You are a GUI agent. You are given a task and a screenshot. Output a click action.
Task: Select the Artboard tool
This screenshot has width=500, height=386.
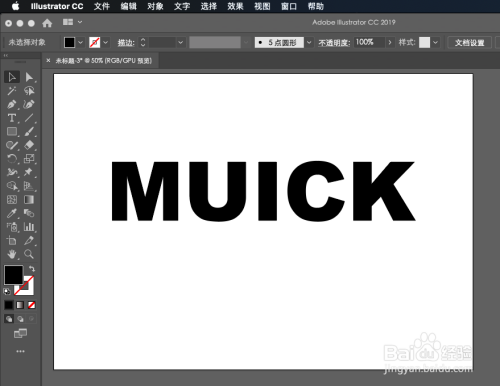click(x=12, y=241)
